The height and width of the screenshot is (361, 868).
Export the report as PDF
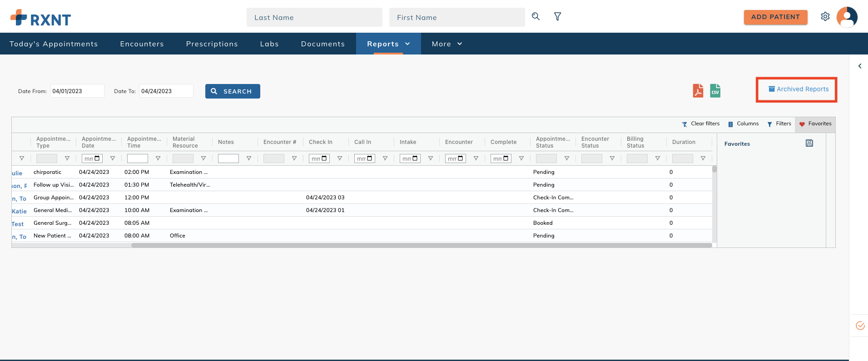pyautogui.click(x=698, y=90)
